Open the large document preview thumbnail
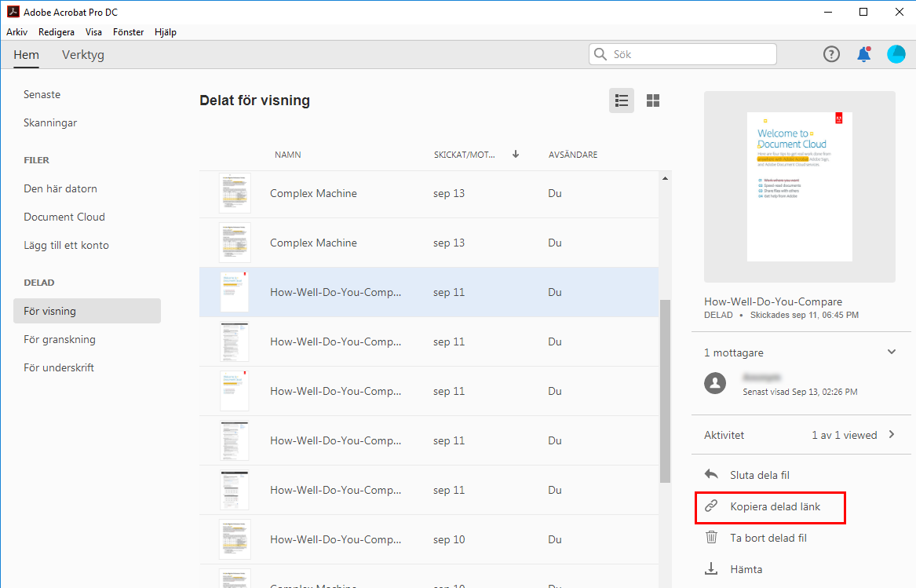Viewport: 916px width, 588px height. pos(799,187)
